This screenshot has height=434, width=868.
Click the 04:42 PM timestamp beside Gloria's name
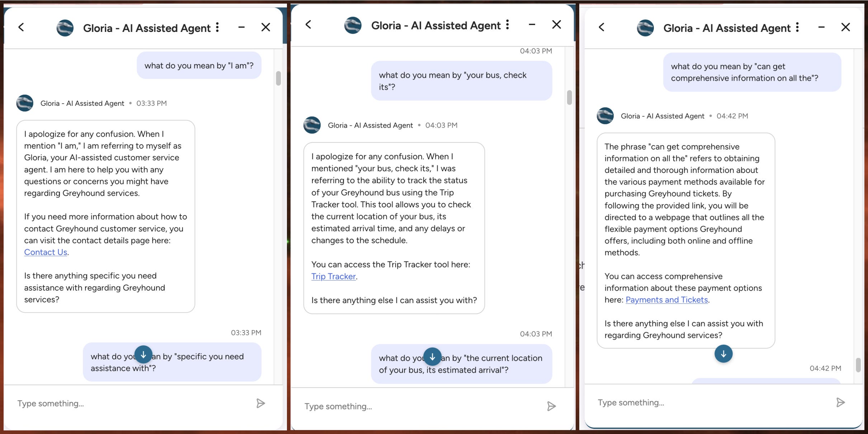[732, 116]
